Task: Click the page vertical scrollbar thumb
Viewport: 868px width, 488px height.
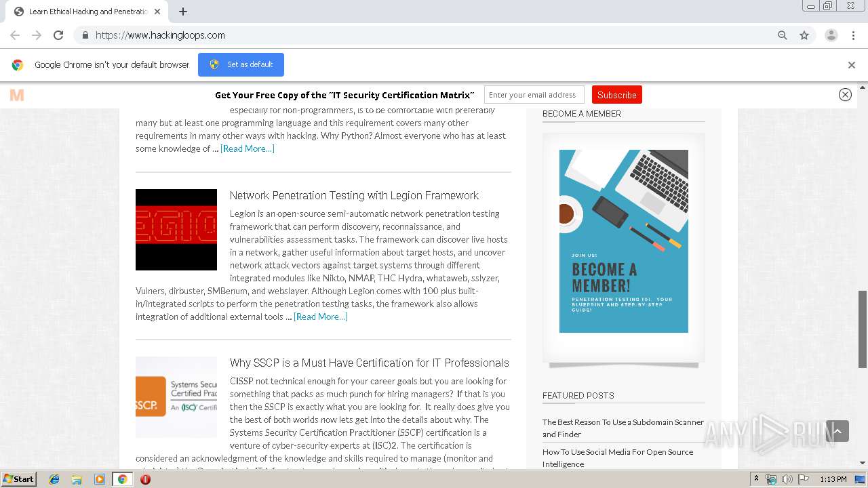Action: (863, 329)
